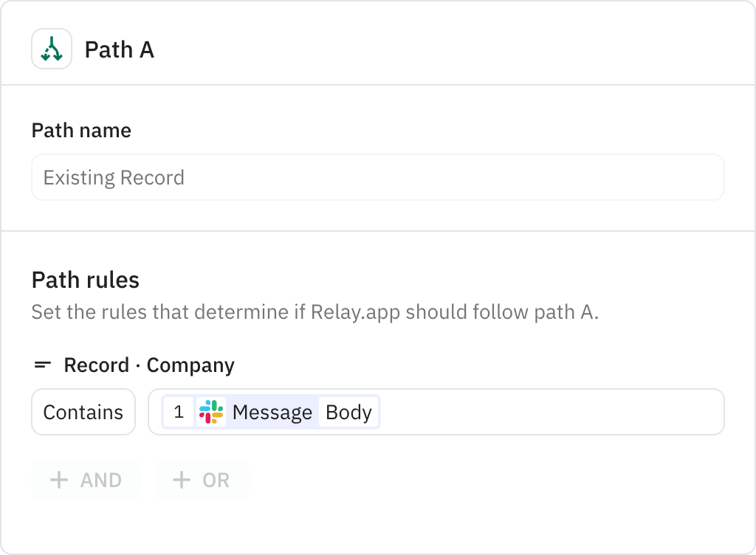Screen dimensions: 756x555
Task: Open the Contains operator dropdown
Action: [83, 412]
